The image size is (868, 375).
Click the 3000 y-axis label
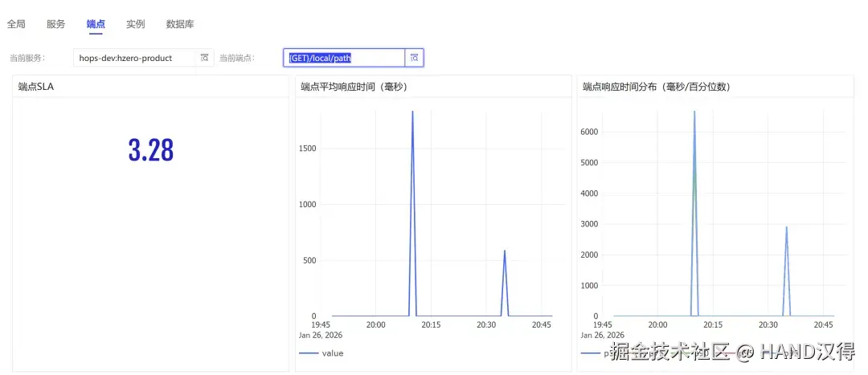[588, 224]
